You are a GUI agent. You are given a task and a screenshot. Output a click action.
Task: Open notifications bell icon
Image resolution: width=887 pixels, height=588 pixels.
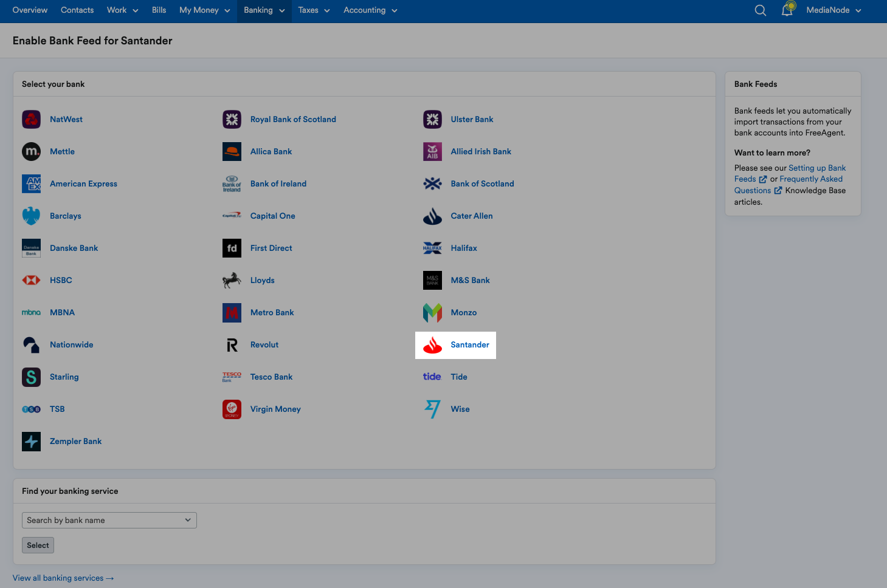tap(787, 10)
